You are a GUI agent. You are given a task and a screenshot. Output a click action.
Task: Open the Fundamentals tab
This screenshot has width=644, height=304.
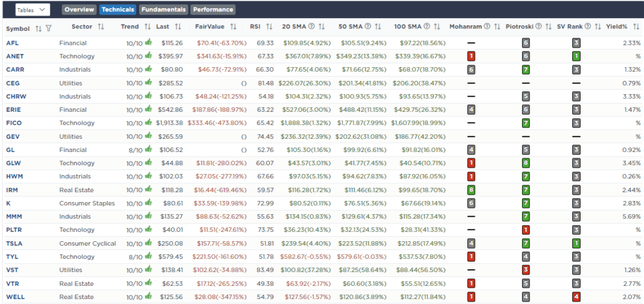pos(164,9)
